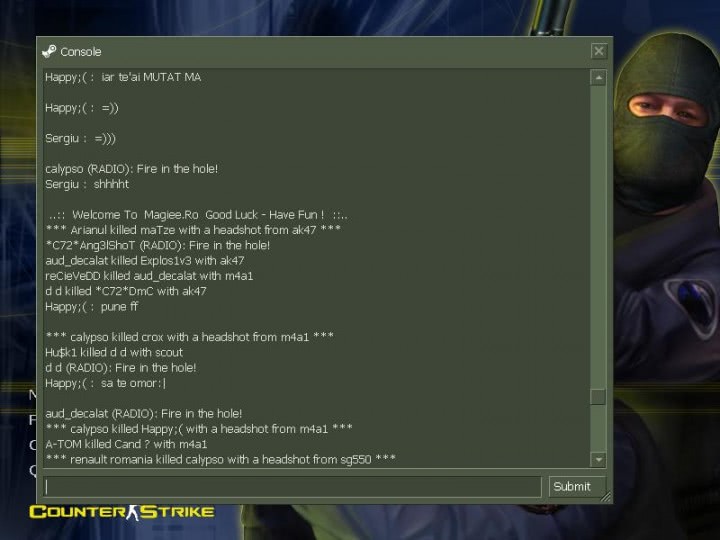Click the Happy;( pune ff chat line
This screenshot has width=720, height=540.
tap(91, 307)
